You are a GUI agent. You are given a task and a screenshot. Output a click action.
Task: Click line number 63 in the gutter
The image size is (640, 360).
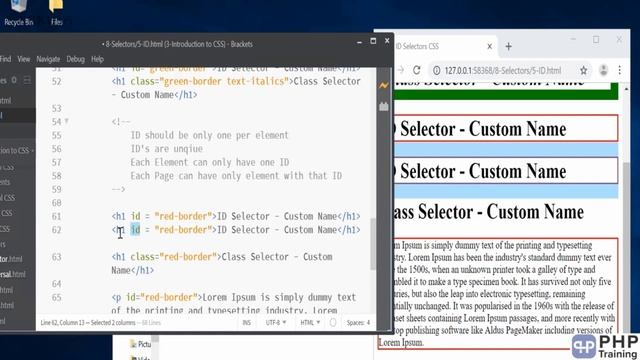56,257
